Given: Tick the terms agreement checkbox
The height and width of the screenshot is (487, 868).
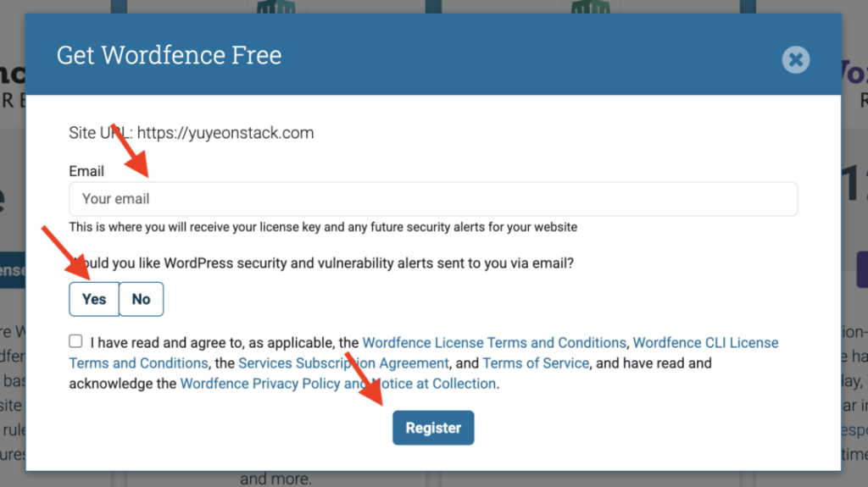Looking at the screenshot, I should tap(75, 340).
